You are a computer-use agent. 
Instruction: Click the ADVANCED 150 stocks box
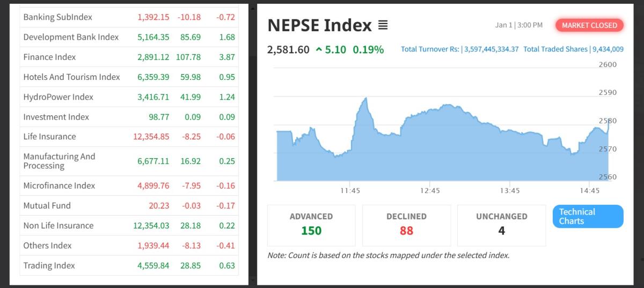pyautogui.click(x=311, y=225)
